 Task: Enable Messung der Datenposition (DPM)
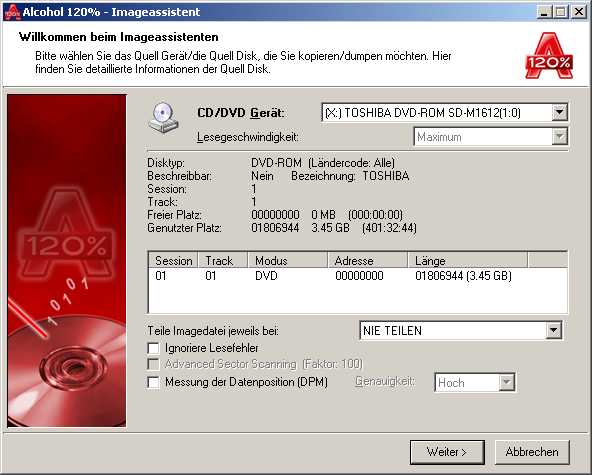(x=153, y=382)
